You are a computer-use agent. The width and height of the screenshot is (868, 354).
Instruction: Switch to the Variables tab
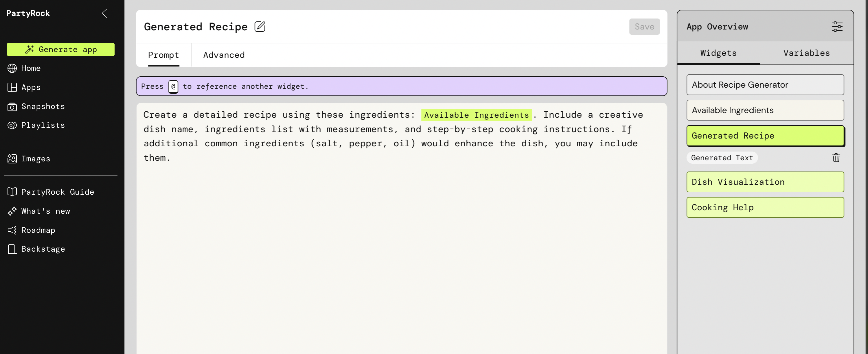tap(806, 53)
